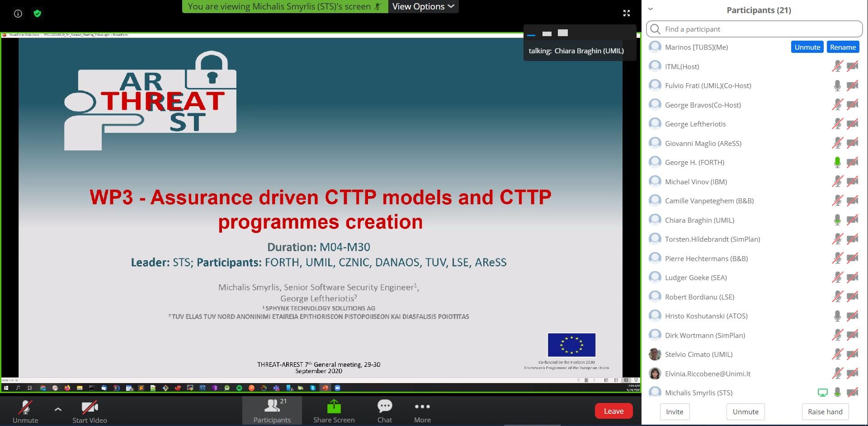Screen dimensions: 868x426
Task: Click Robert Bordianu disabled camera icon
Action: 853,297
